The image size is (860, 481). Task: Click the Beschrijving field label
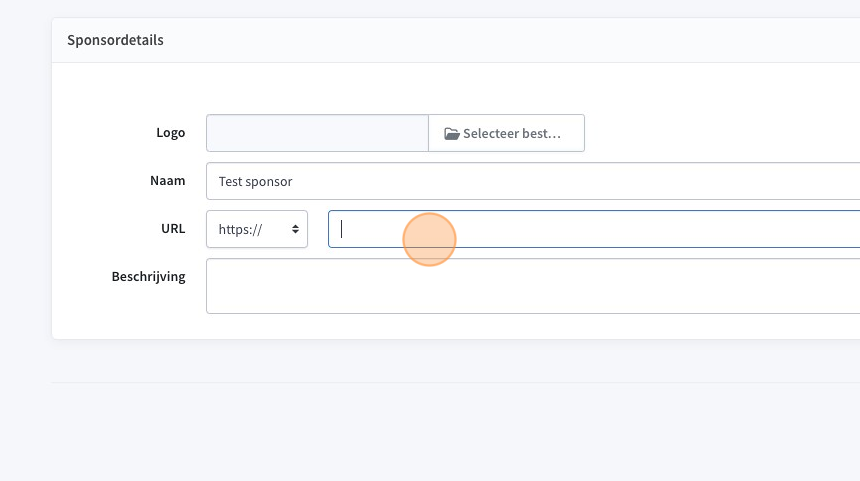(x=148, y=276)
